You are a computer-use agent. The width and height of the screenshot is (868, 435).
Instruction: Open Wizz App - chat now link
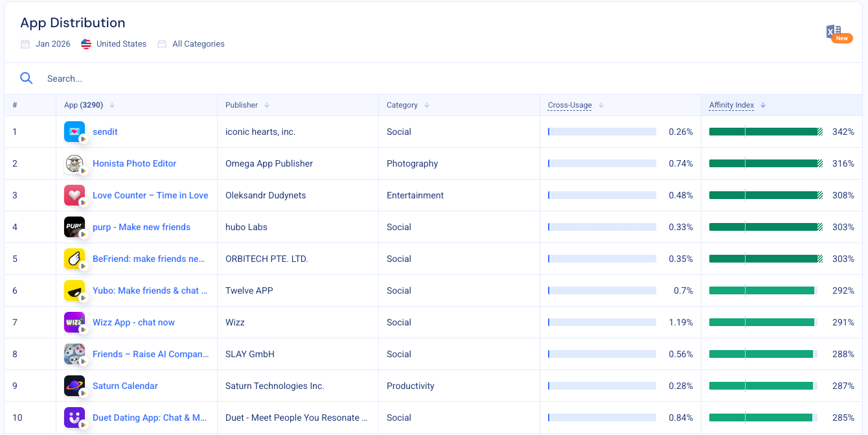(133, 322)
